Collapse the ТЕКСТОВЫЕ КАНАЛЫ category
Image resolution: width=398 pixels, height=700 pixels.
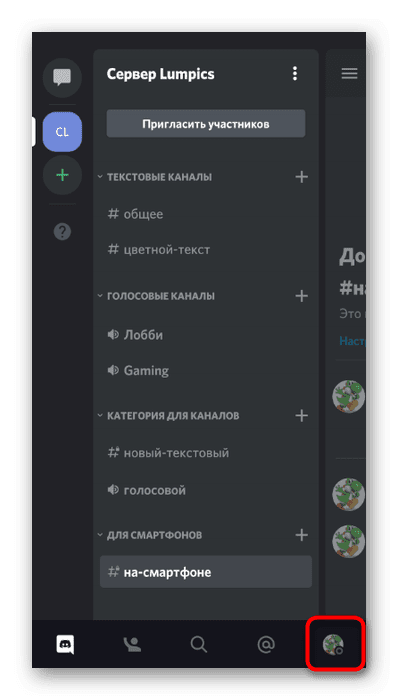[x=154, y=177]
